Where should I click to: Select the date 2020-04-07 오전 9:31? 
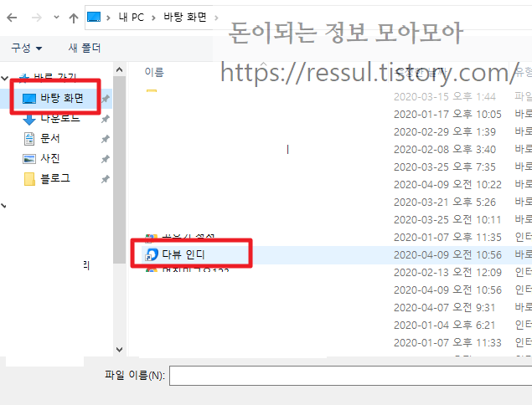[444, 308]
